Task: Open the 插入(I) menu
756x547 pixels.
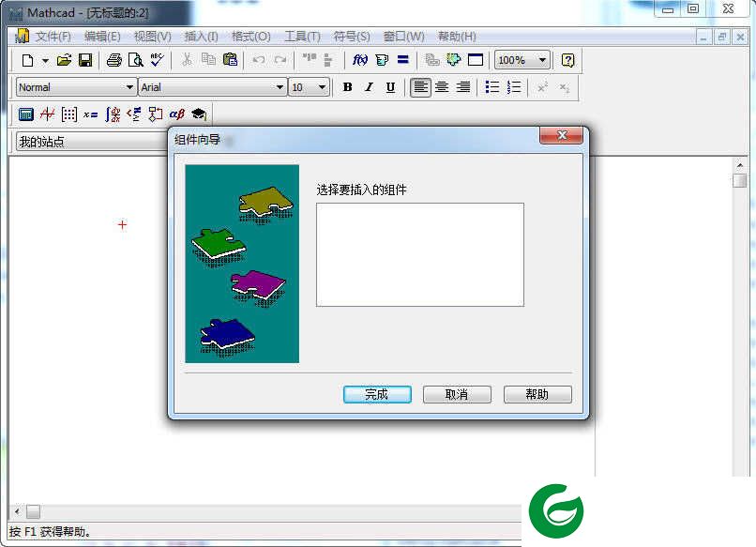Action: tap(201, 37)
